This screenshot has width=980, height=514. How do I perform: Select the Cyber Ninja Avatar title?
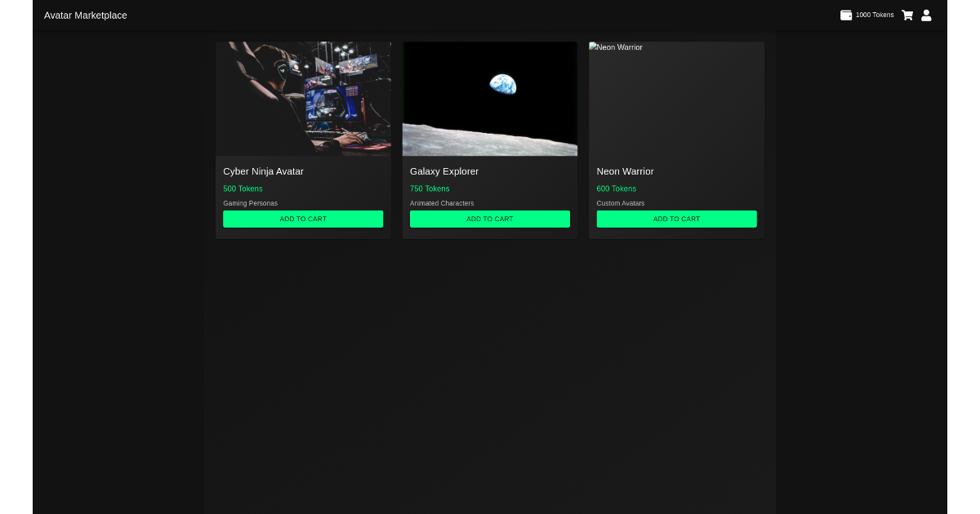[x=263, y=171]
